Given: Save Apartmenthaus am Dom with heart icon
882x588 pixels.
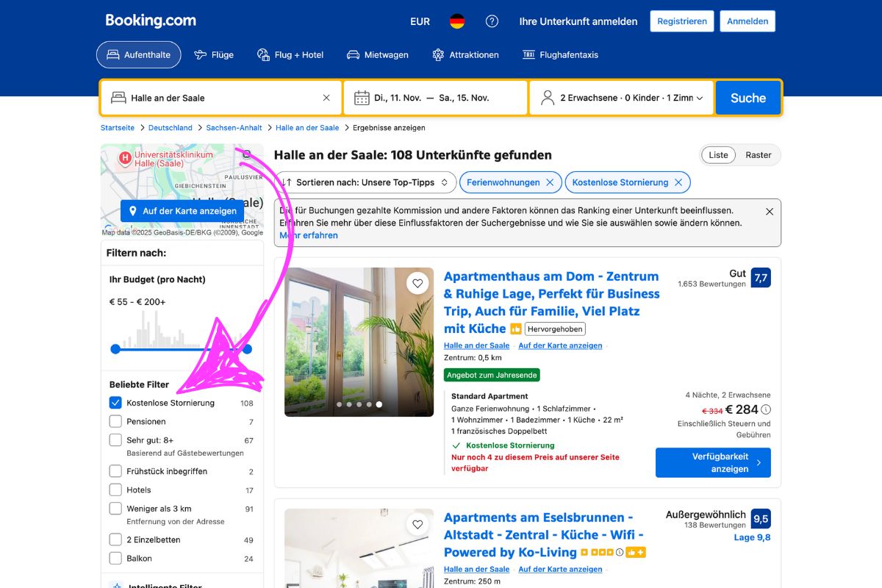Looking at the screenshot, I should click(417, 283).
